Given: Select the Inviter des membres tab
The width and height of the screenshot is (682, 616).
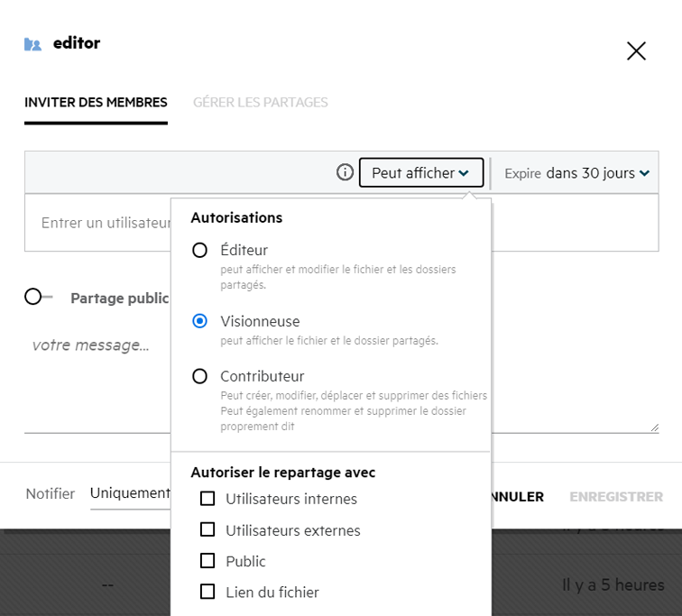Looking at the screenshot, I should pos(96,103).
